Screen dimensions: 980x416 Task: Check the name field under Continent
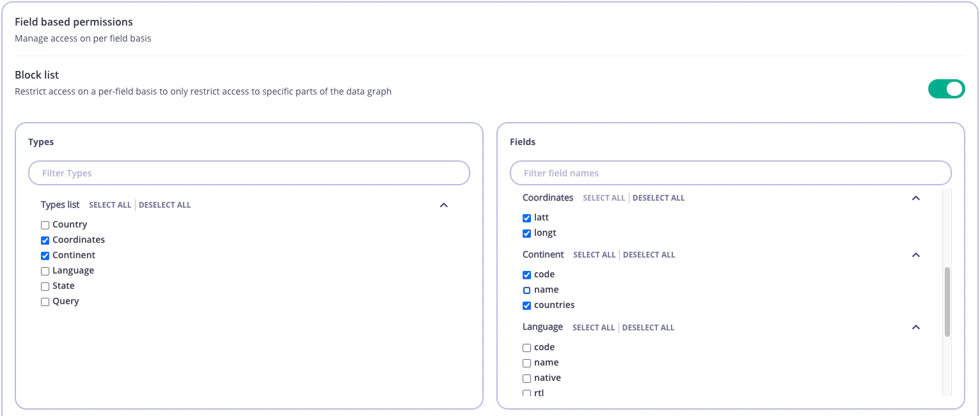pyautogui.click(x=526, y=290)
